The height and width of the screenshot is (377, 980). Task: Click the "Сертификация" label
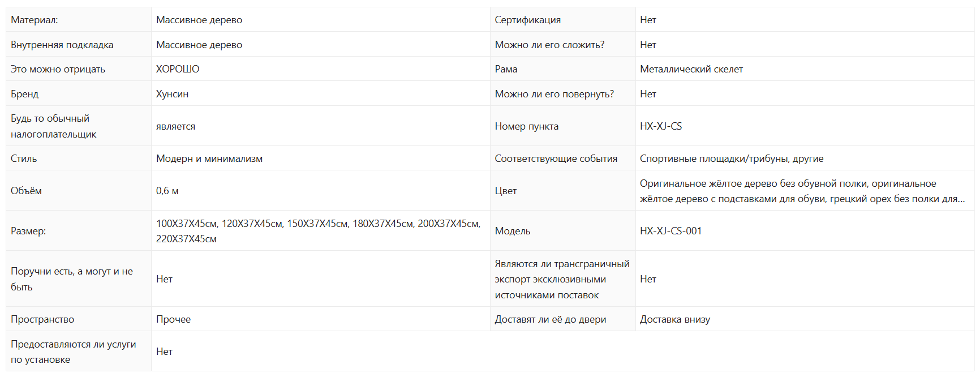pos(528,20)
